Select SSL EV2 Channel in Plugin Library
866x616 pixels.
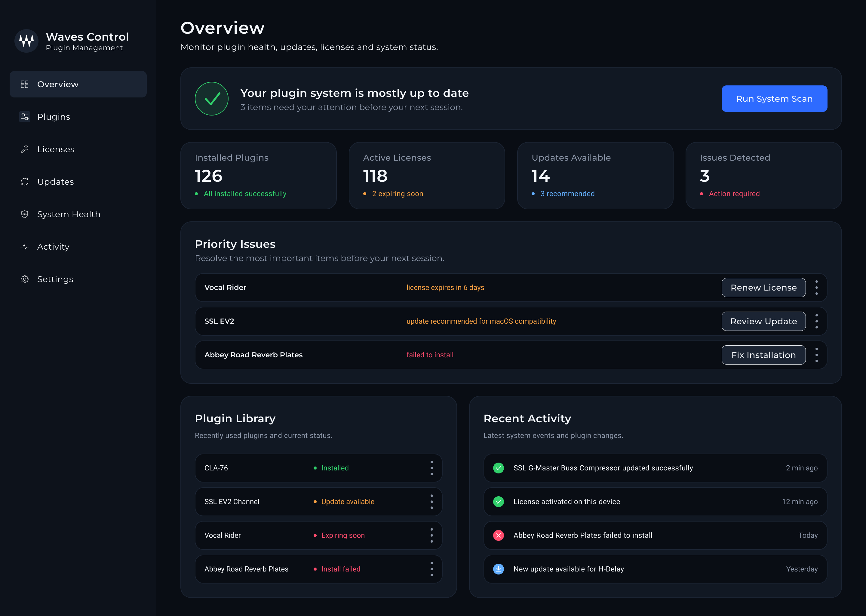pyautogui.click(x=232, y=502)
